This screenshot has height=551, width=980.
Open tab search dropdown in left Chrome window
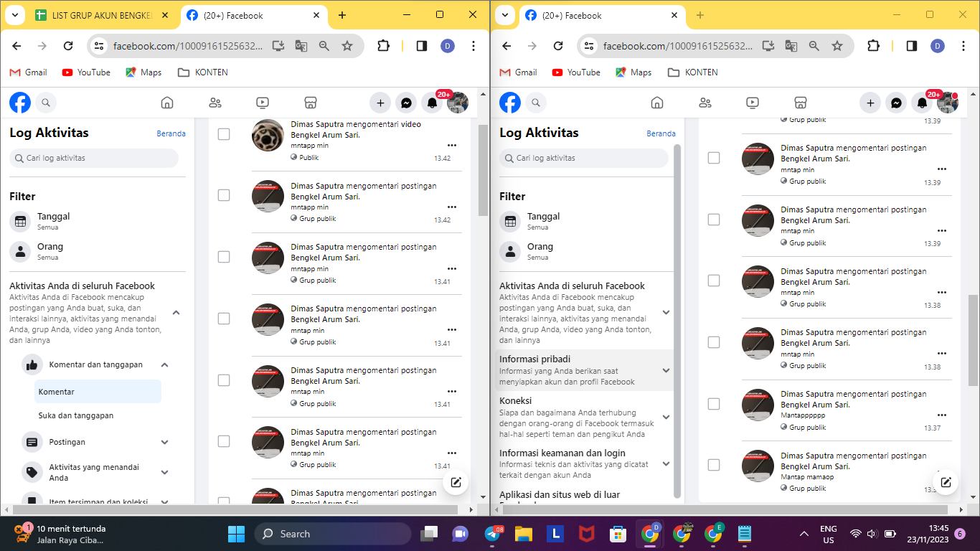(x=15, y=15)
